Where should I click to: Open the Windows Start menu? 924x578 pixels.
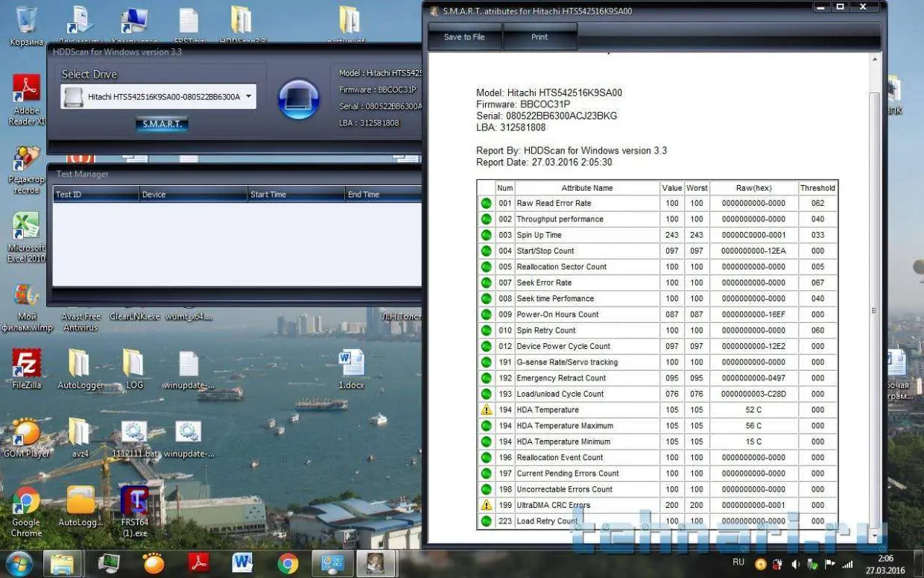(19, 563)
